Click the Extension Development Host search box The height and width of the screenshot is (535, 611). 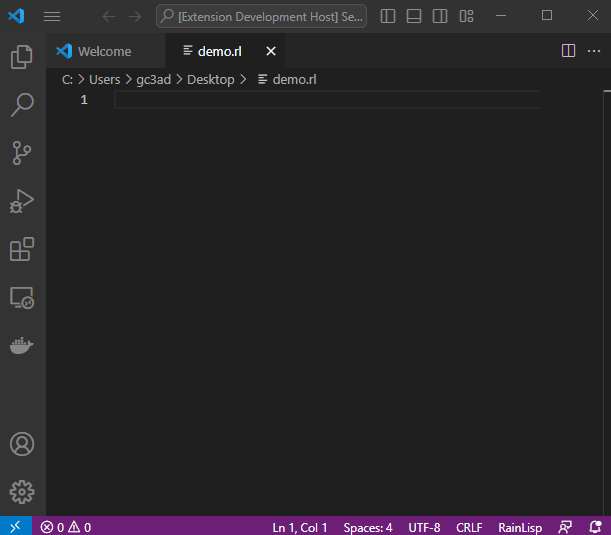tap(261, 16)
